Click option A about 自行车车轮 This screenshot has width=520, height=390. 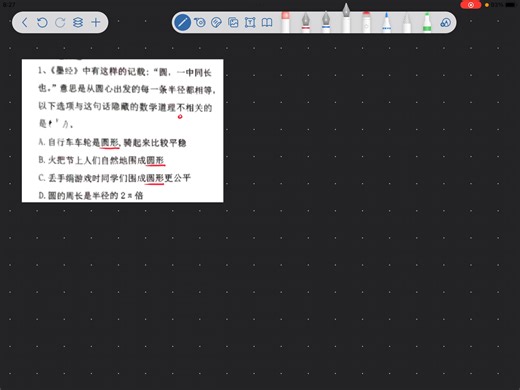coord(112,143)
